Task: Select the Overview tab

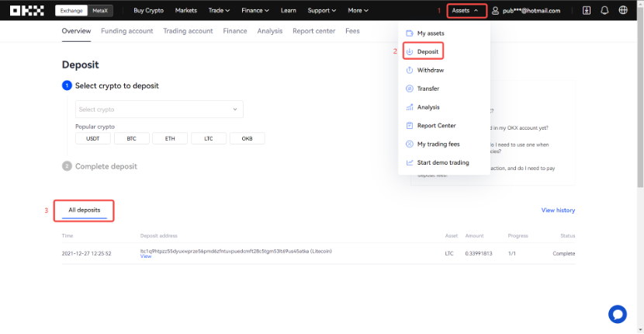Action: (76, 31)
